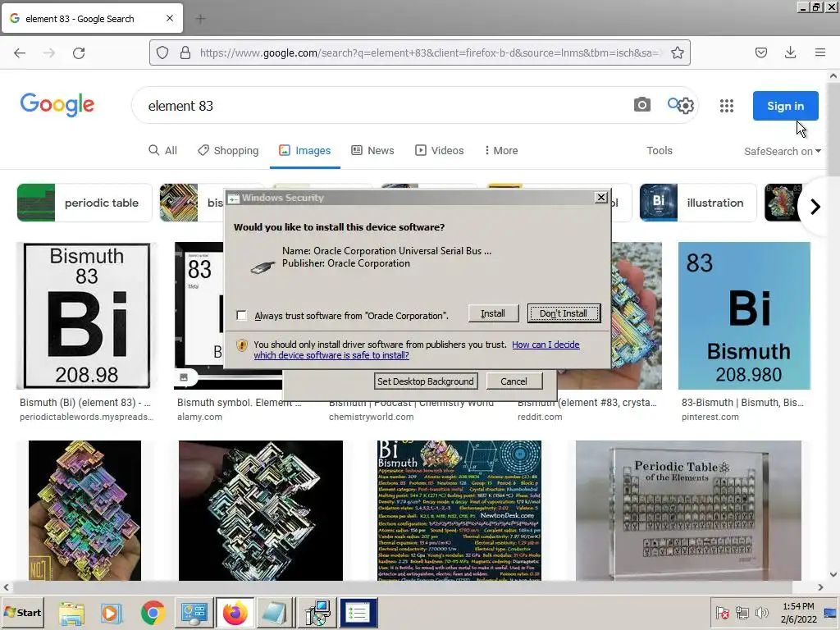
Task: Bookmark this page with the star icon
Action: point(677,52)
